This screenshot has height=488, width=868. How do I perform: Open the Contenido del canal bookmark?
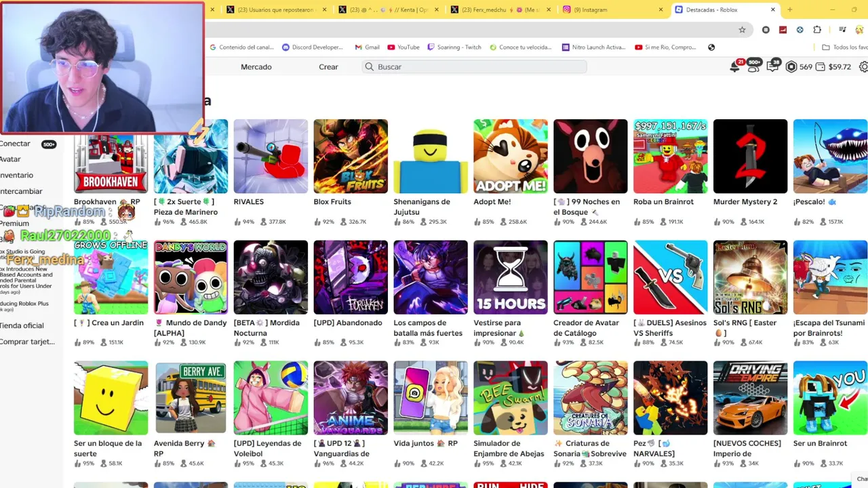point(241,47)
